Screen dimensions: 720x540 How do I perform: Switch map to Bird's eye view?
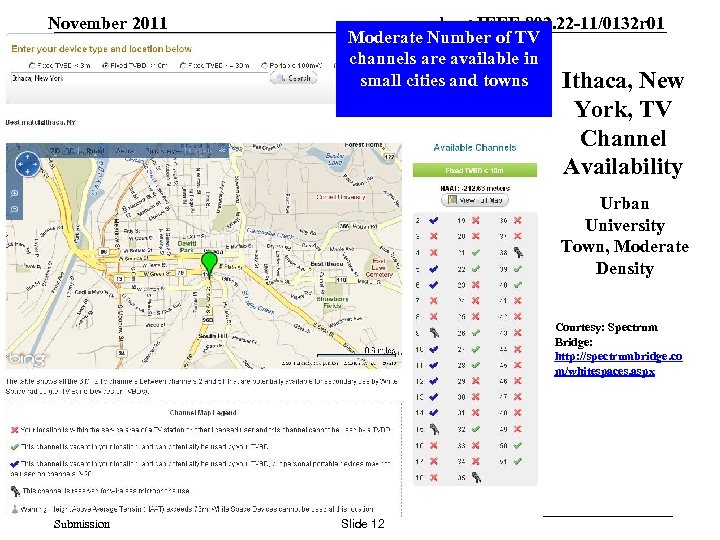pyautogui.click(x=163, y=151)
